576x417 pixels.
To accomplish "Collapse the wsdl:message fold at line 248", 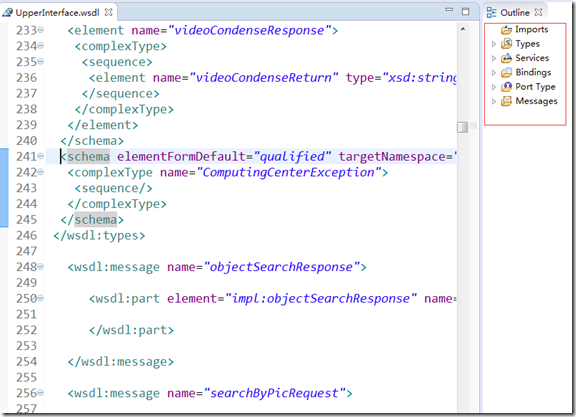I will pyautogui.click(x=40, y=266).
